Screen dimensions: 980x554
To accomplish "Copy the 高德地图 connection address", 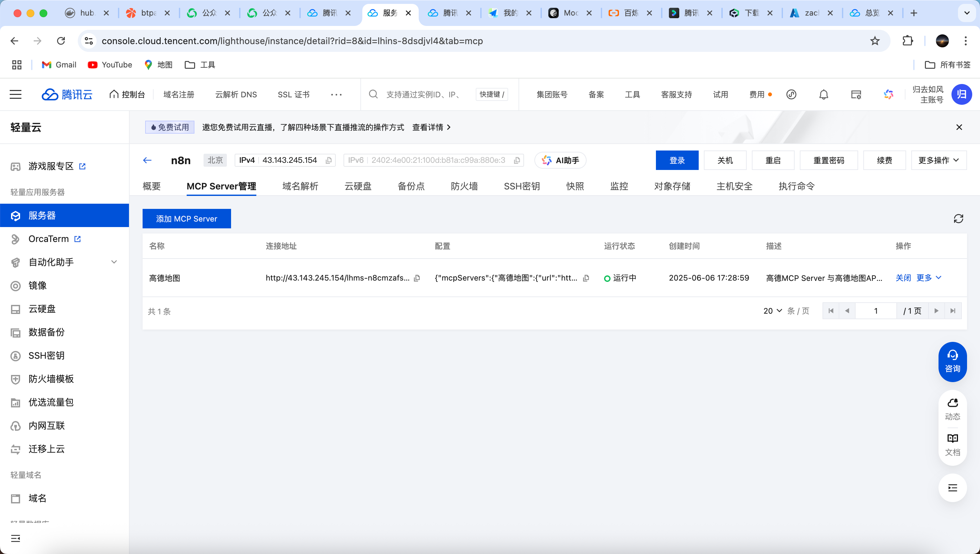I will point(417,278).
